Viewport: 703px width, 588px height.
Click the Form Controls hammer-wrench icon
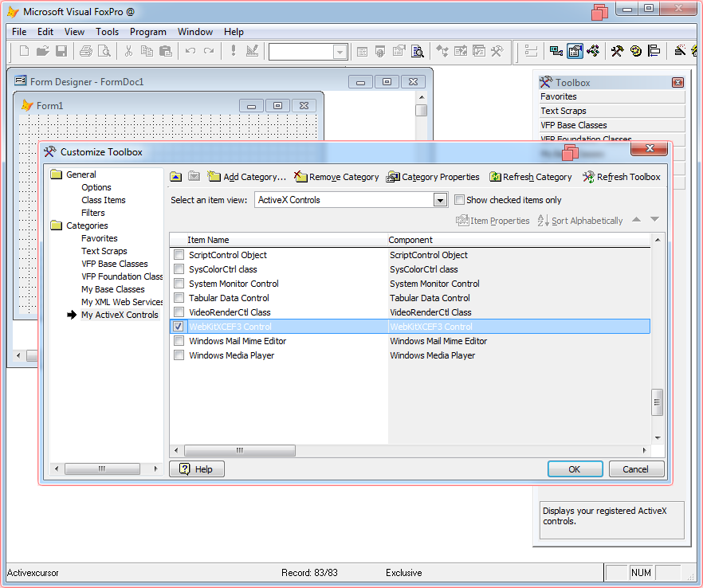[x=618, y=51]
